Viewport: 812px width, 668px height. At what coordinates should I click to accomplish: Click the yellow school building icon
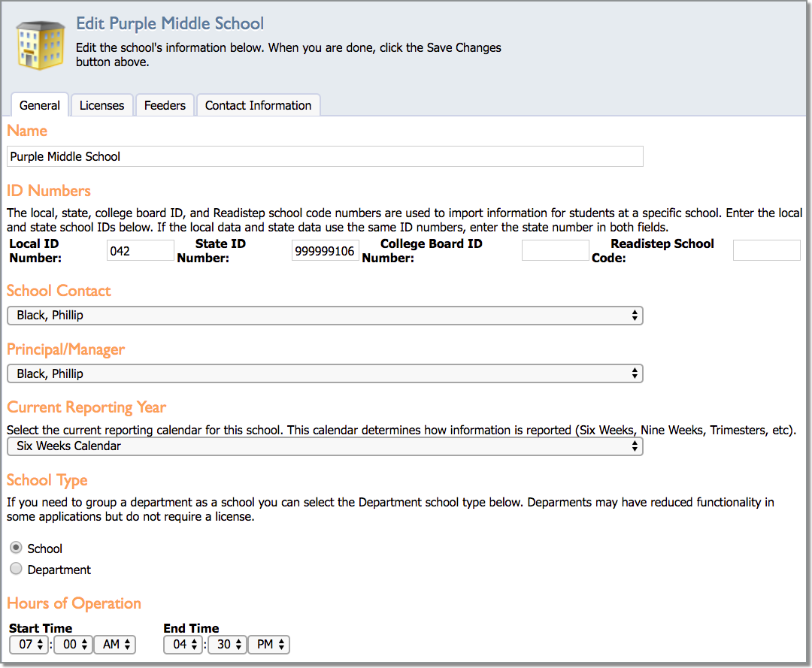click(41, 45)
